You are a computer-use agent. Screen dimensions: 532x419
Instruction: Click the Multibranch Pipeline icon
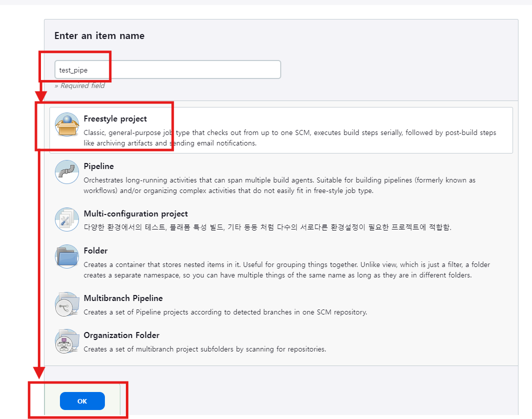pyautogui.click(x=67, y=304)
